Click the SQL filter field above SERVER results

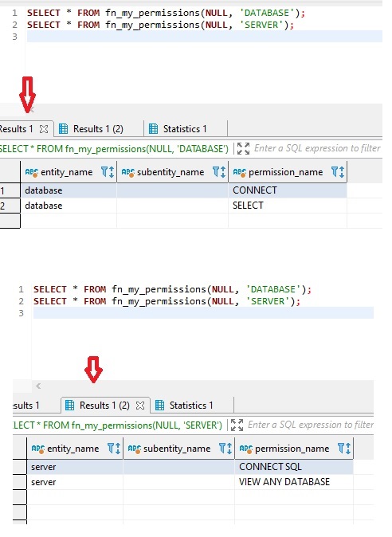(311, 425)
